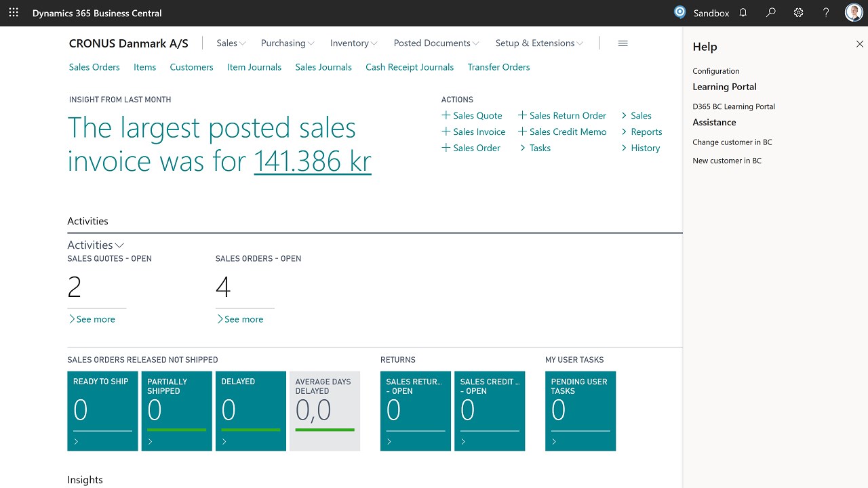Viewport: 868px width, 488px height.
Task: Click the notifications bell icon
Action: [743, 13]
